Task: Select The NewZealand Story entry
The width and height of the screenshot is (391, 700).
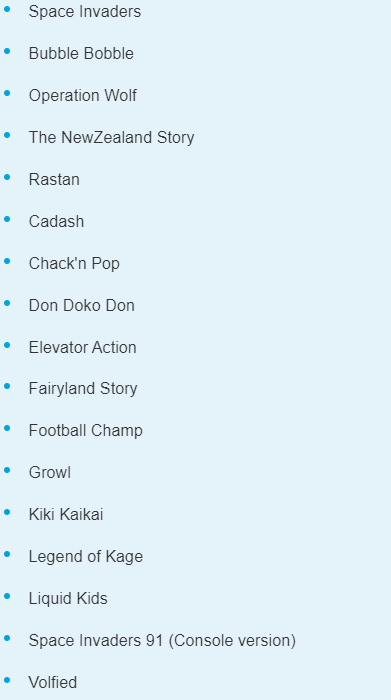Action: [112, 138]
